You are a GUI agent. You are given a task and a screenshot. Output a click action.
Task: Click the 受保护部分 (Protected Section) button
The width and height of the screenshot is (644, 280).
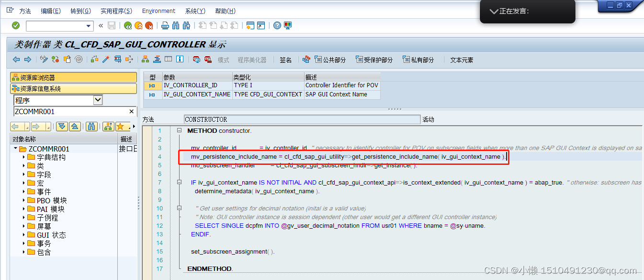(374, 60)
